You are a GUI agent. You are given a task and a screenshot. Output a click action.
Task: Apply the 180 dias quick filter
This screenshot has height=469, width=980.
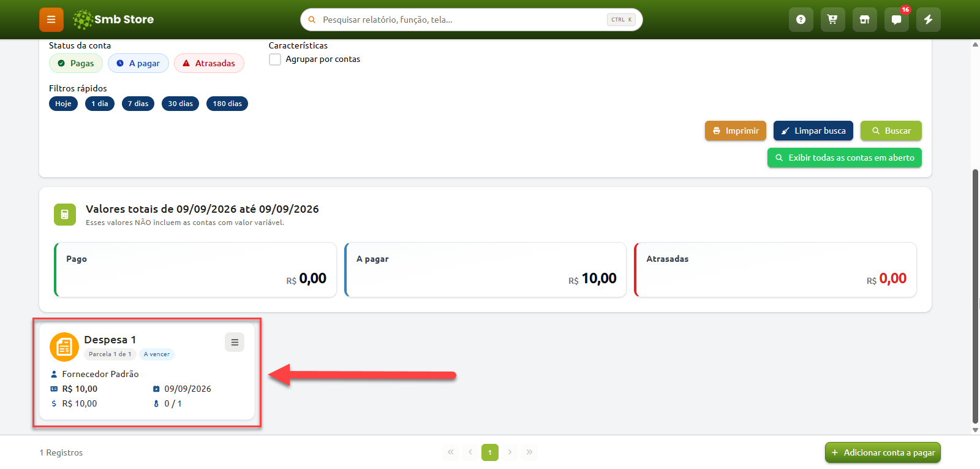pos(227,104)
